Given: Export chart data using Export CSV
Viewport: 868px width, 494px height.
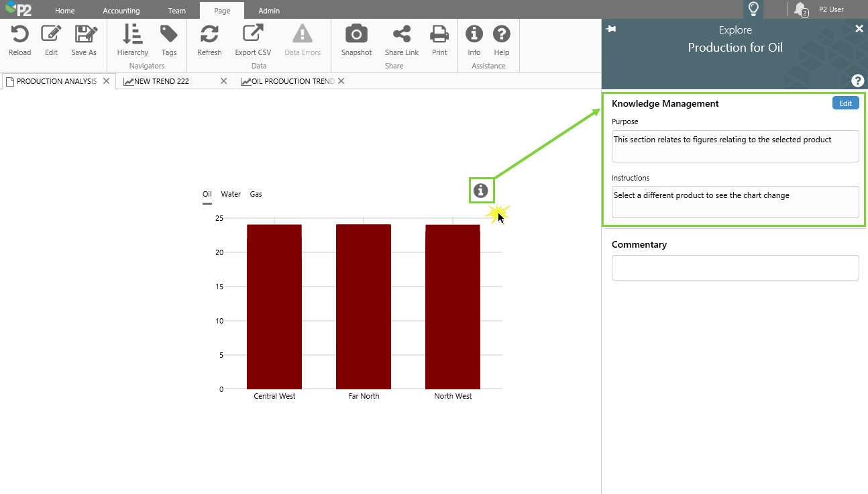Looking at the screenshot, I should tap(253, 35).
